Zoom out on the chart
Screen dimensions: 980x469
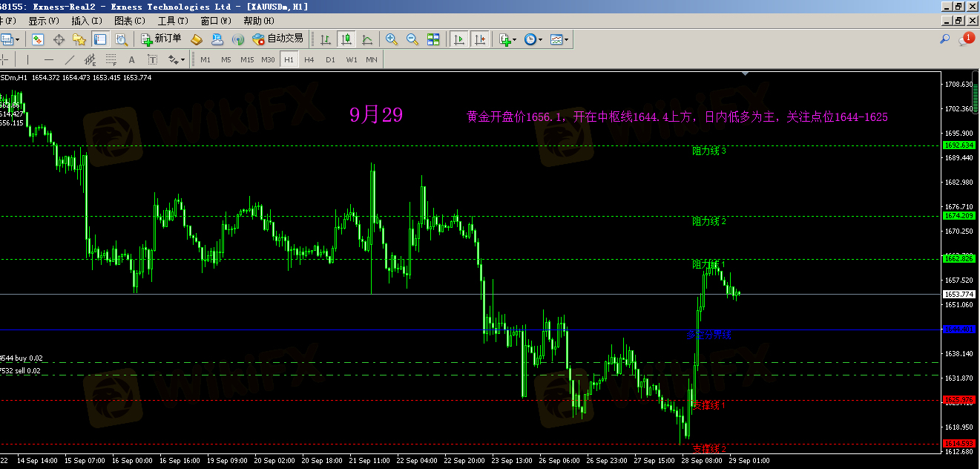point(412,39)
